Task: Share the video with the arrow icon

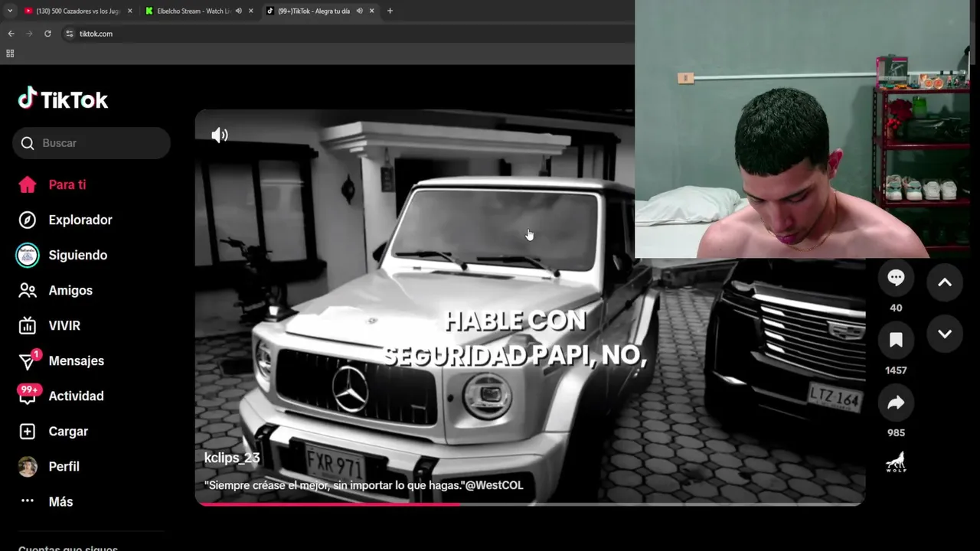Action: 896,403
